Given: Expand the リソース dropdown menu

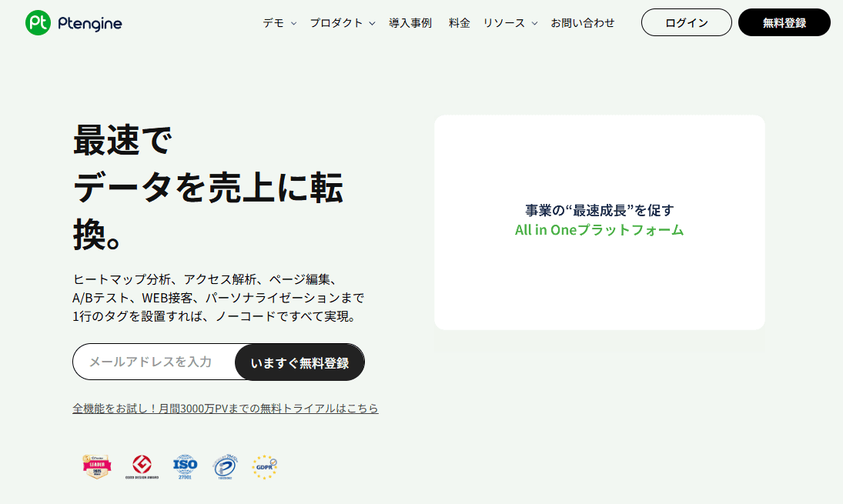Looking at the screenshot, I should 510,23.
